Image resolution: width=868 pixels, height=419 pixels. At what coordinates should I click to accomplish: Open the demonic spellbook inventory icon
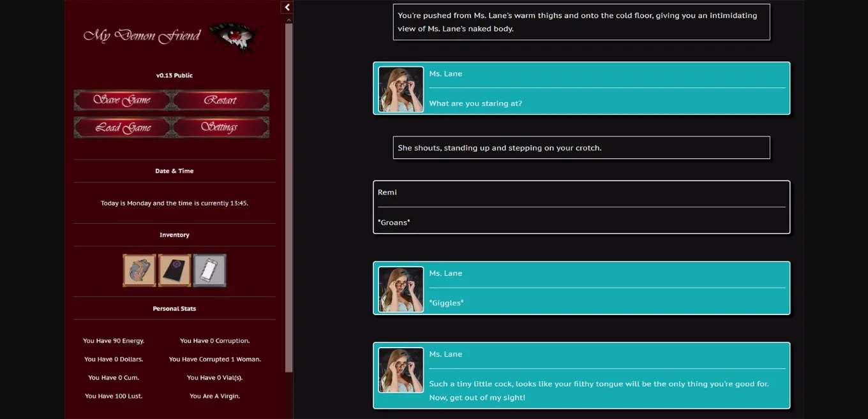point(174,270)
